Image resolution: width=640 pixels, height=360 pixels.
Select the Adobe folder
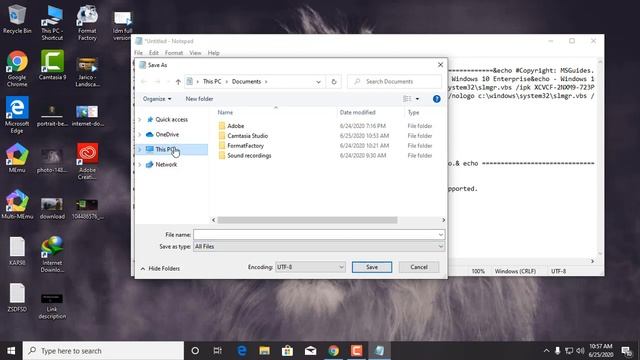tap(236, 126)
